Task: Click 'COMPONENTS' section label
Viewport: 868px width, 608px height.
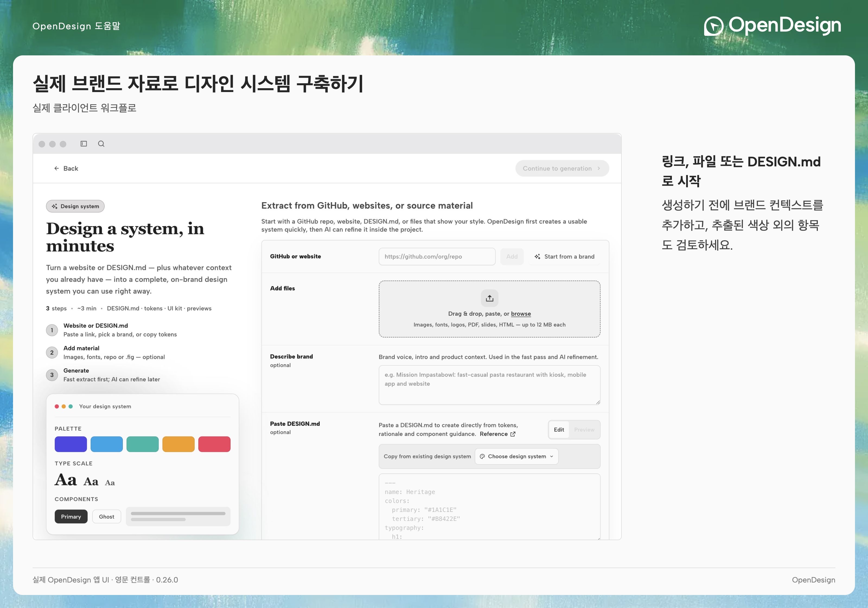Action: [76, 499]
